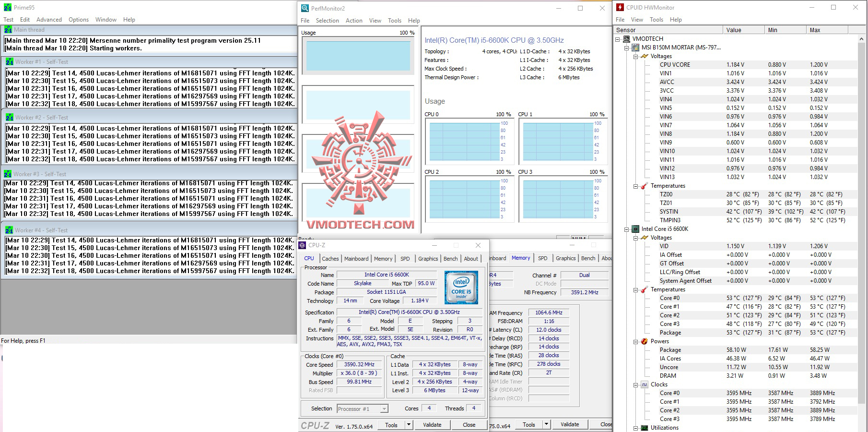
Task: Click the Worker #1 Self-Test window icon
Action: (10, 62)
